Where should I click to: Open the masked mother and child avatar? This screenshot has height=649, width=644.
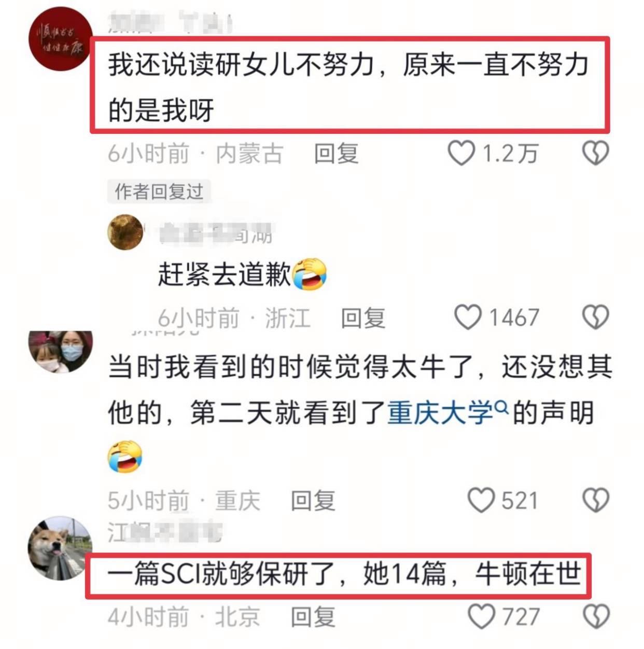(60, 352)
